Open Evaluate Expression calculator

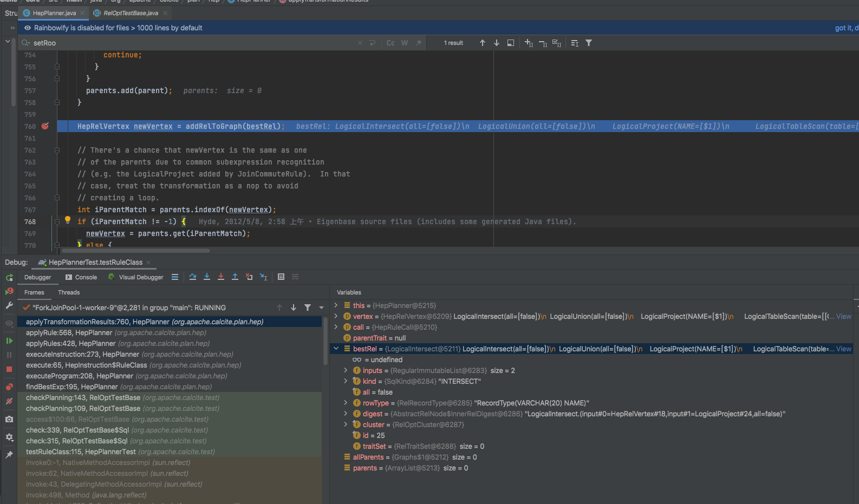tap(281, 277)
